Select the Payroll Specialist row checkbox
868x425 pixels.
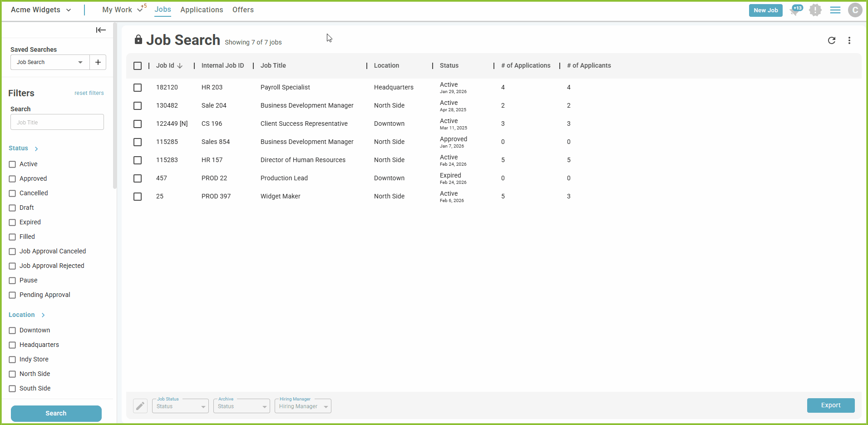tap(138, 88)
